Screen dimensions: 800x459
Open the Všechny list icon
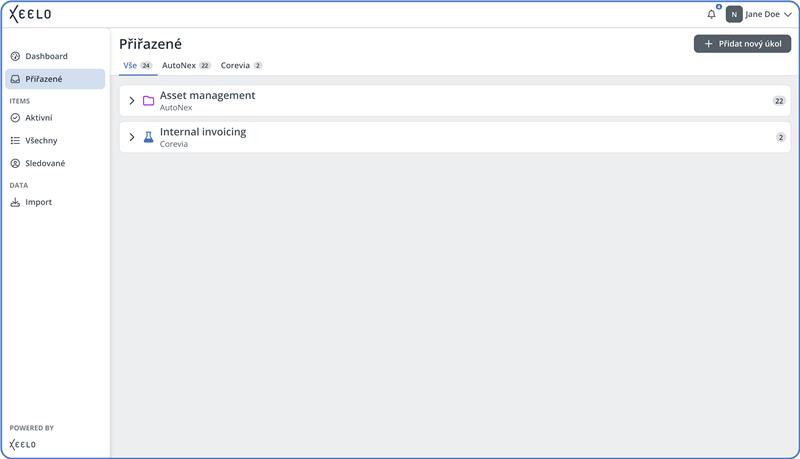point(15,141)
